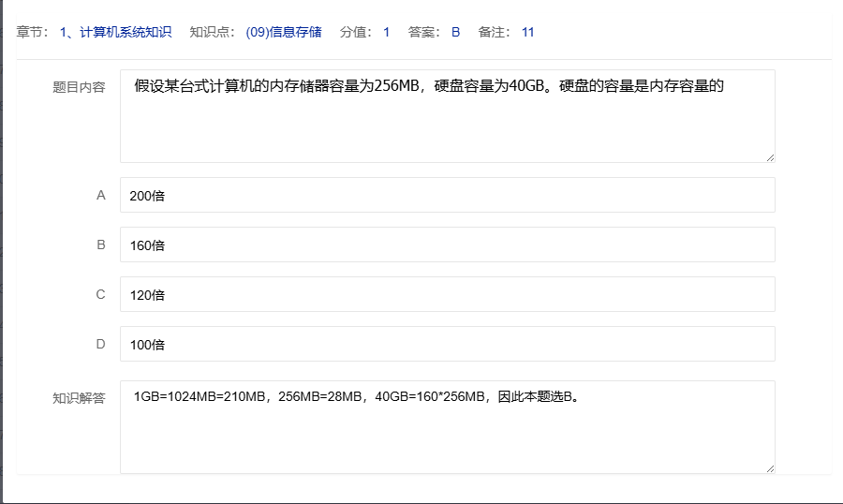This screenshot has width=843, height=504.
Task: Click the chapter link "1、计算机系统知识"
Action: coord(115,32)
